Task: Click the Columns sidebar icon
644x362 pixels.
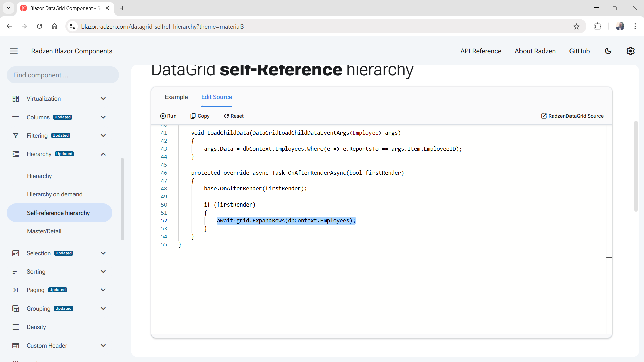Action: (16, 117)
